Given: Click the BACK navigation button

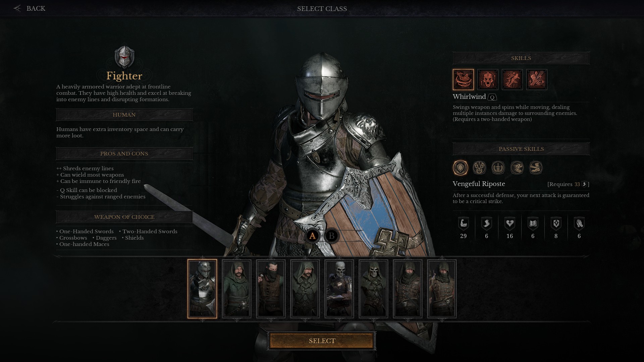Looking at the screenshot, I should click(29, 8).
